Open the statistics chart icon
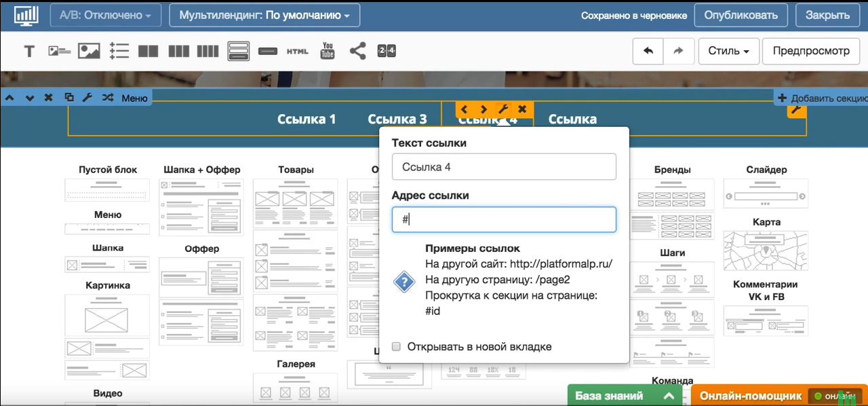 pyautogui.click(x=26, y=15)
